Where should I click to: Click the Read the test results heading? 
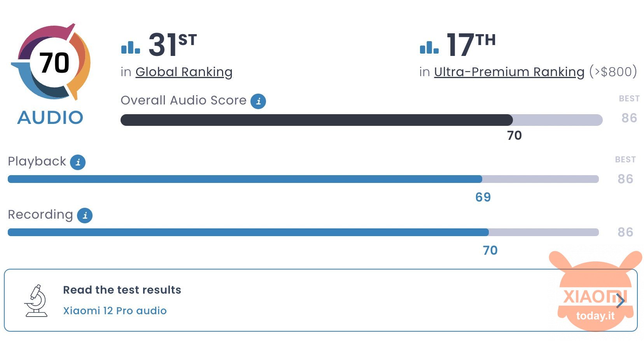point(122,290)
